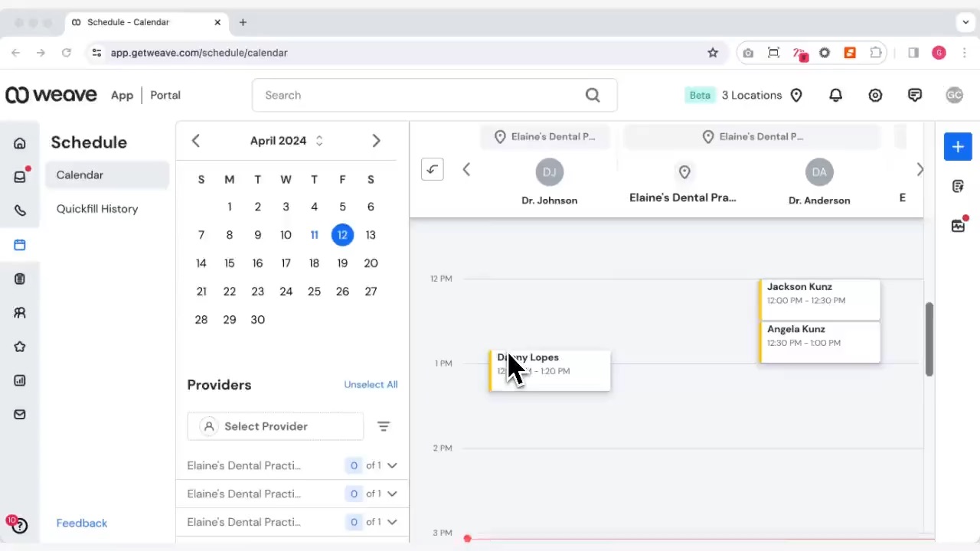
Task: Click the Select Provider search field
Action: tap(276, 426)
